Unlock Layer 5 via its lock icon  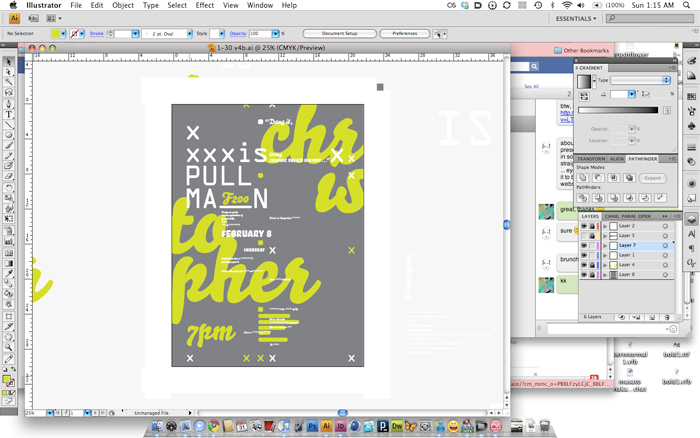click(592, 236)
